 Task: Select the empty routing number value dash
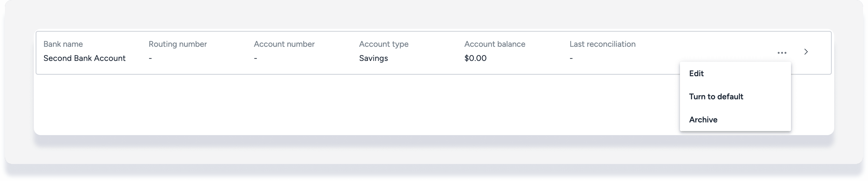(x=150, y=59)
